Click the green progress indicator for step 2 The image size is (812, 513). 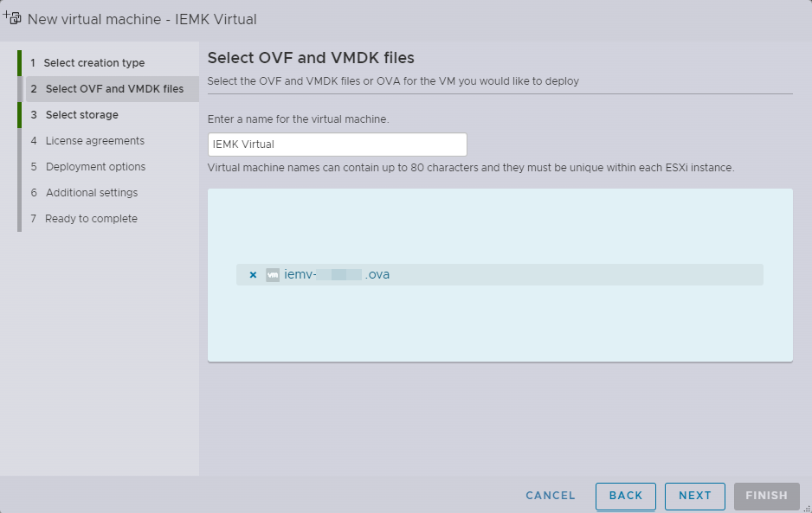pos(21,88)
